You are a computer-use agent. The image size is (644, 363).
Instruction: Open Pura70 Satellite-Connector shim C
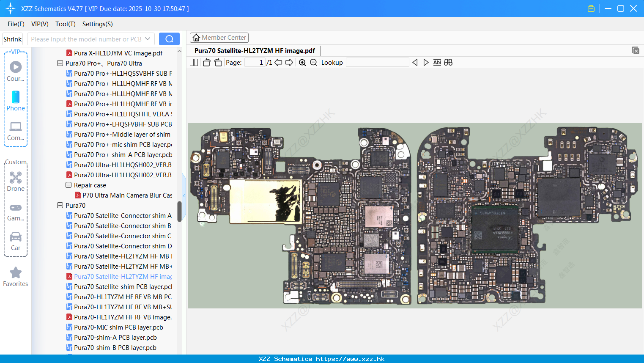[x=119, y=236]
